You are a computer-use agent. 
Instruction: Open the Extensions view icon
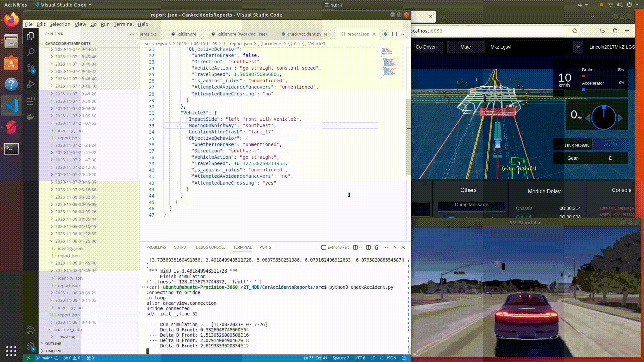(x=31, y=101)
